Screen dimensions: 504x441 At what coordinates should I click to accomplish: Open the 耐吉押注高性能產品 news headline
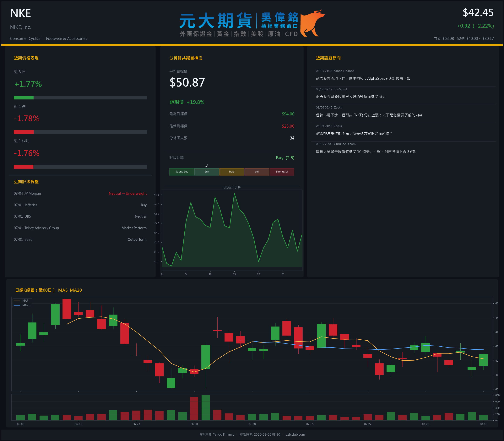[x=354, y=133]
